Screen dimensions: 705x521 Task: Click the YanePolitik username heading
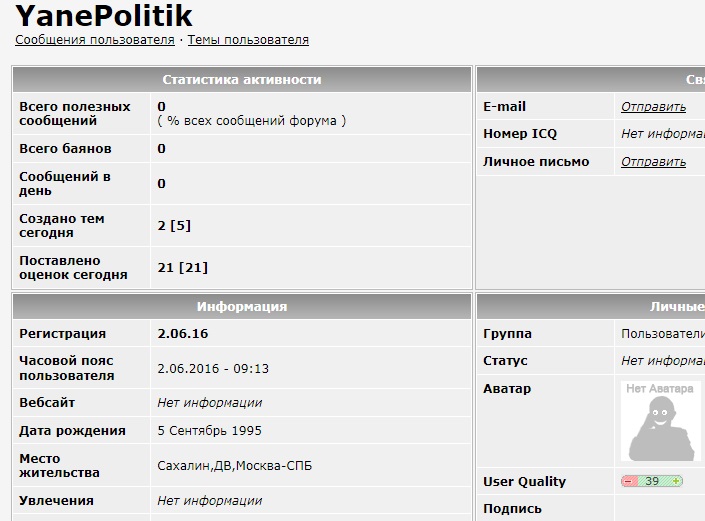[104, 16]
